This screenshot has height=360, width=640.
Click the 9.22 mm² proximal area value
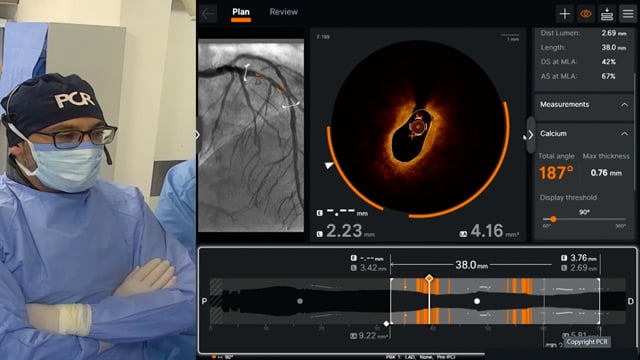point(373,336)
